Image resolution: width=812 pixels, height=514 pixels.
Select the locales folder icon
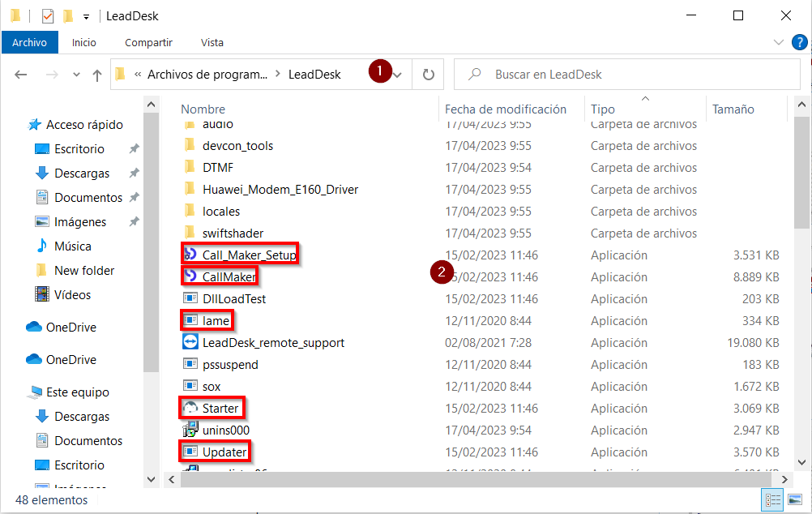pos(190,211)
